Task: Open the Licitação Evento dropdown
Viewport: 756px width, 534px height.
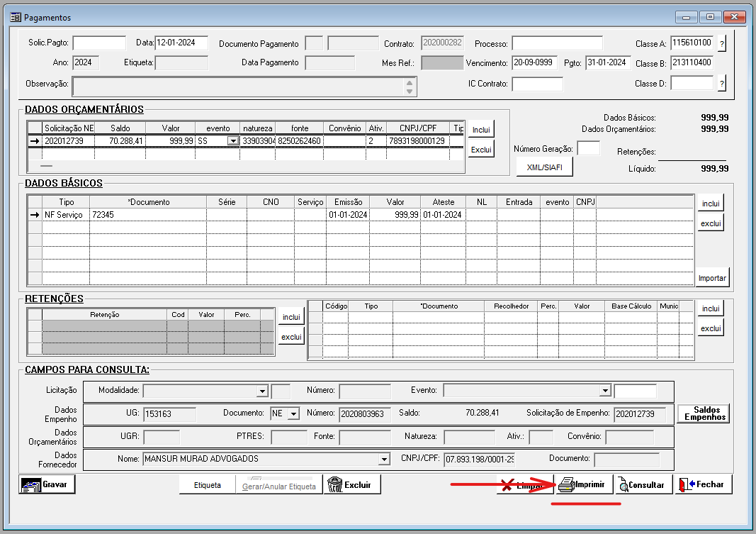Action: (x=605, y=391)
